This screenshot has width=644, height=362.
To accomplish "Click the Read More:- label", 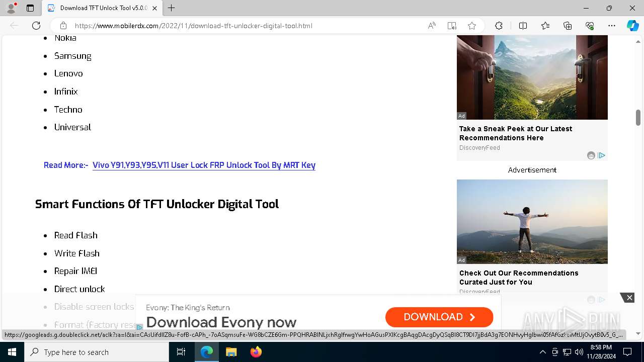I will [66, 165].
